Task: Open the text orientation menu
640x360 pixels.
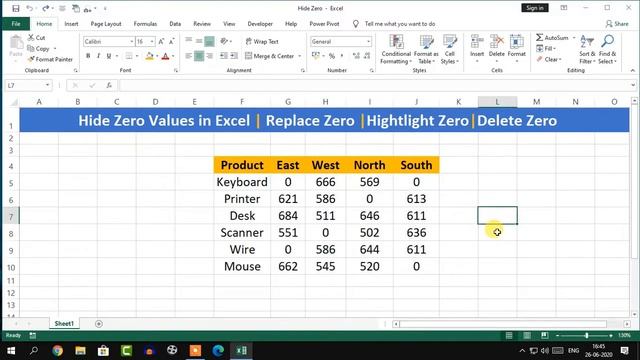Action: [x=226, y=41]
